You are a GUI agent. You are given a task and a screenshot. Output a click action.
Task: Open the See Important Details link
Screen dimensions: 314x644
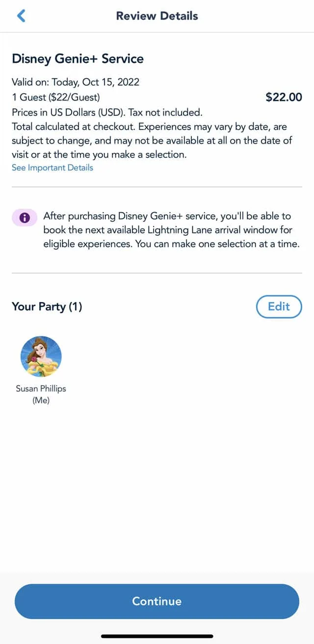pos(52,168)
